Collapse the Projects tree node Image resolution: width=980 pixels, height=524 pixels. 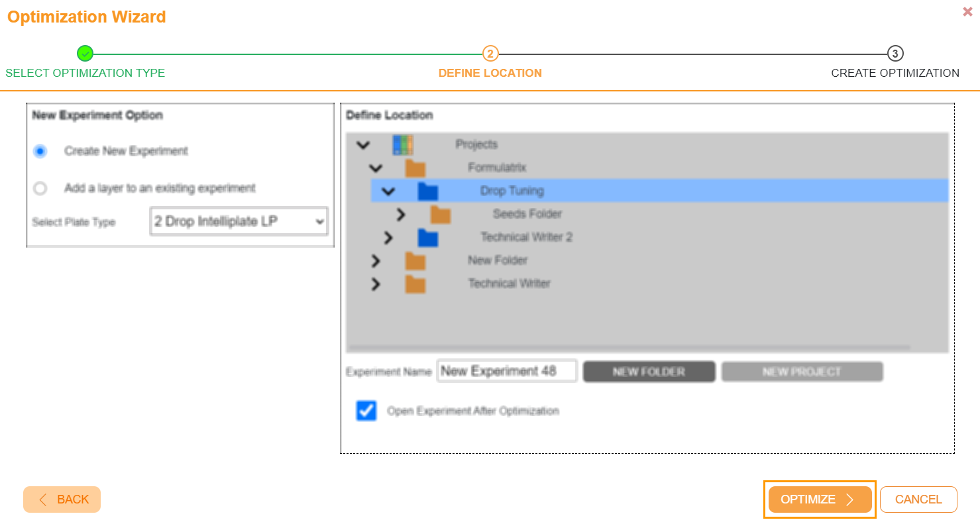pyautogui.click(x=363, y=144)
